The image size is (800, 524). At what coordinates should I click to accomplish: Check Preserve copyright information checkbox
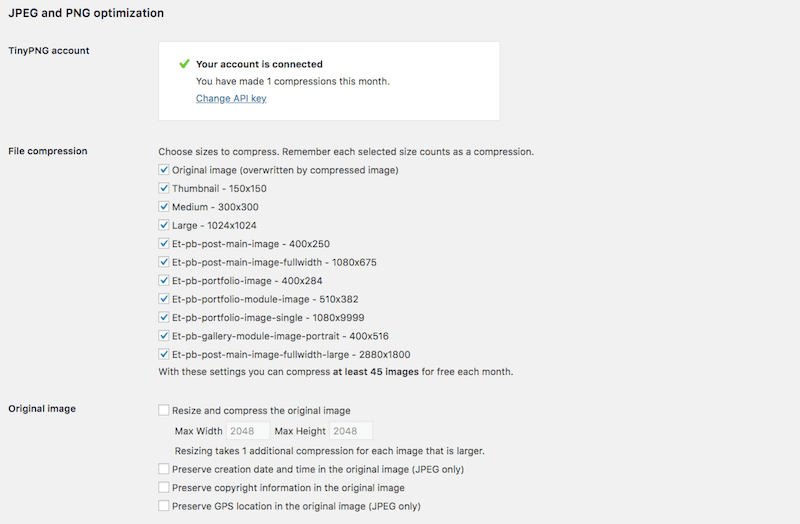pos(164,487)
